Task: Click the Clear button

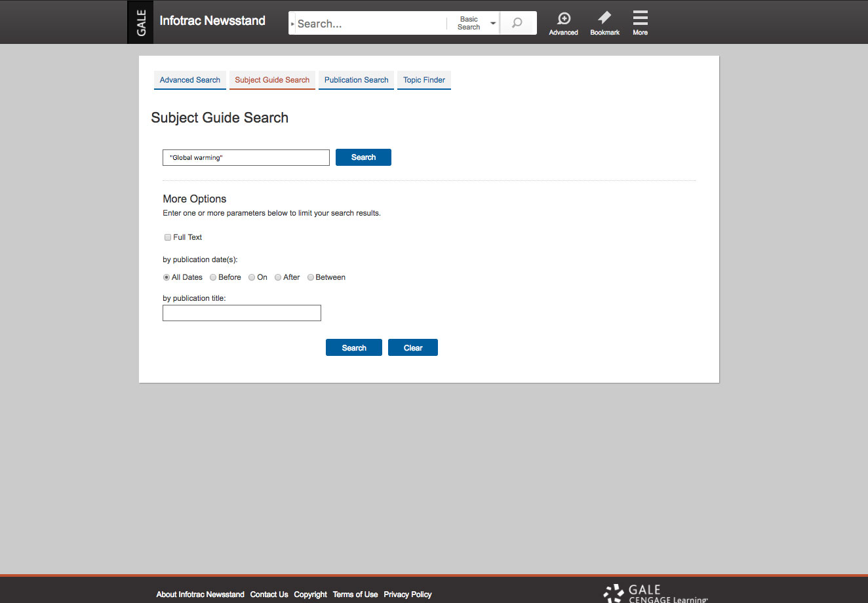Action: 413,347
